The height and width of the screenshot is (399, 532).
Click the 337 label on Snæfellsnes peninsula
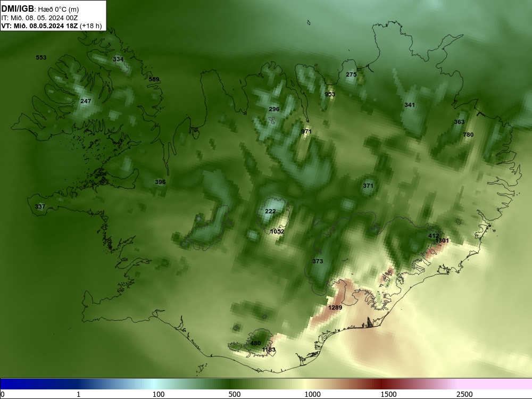pyautogui.click(x=40, y=206)
